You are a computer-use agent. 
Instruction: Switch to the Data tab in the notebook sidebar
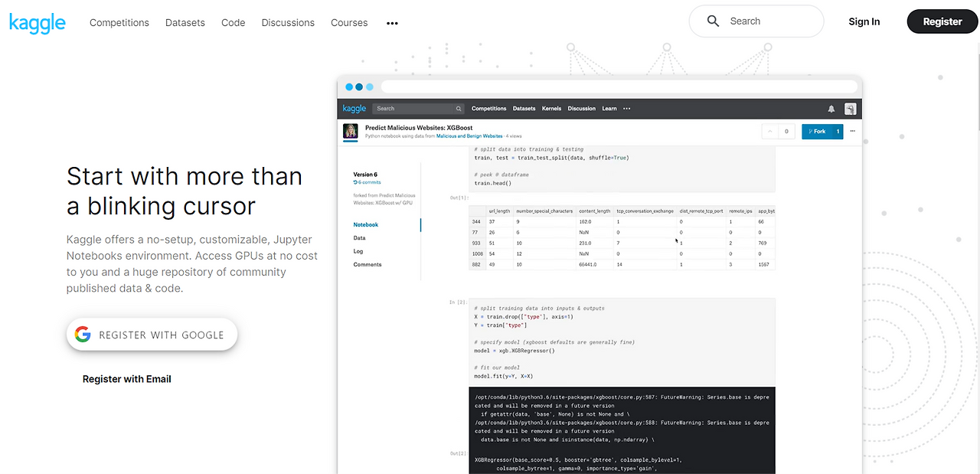coord(358,237)
